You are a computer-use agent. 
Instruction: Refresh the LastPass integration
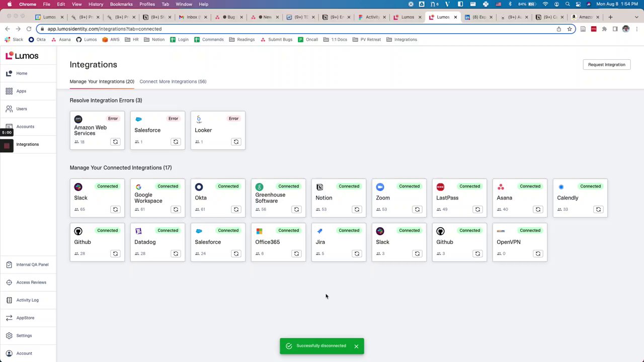477,209
